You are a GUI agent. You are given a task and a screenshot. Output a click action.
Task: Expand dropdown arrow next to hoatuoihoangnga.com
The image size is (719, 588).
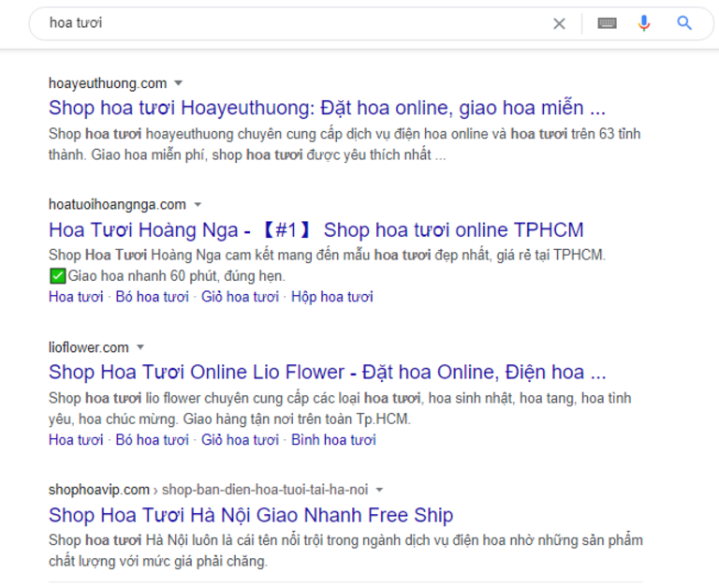click(198, 205)
